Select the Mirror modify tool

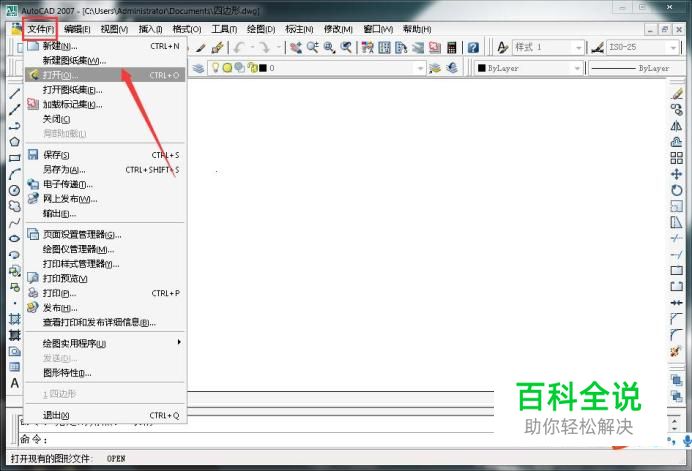[x=677, y=126]
